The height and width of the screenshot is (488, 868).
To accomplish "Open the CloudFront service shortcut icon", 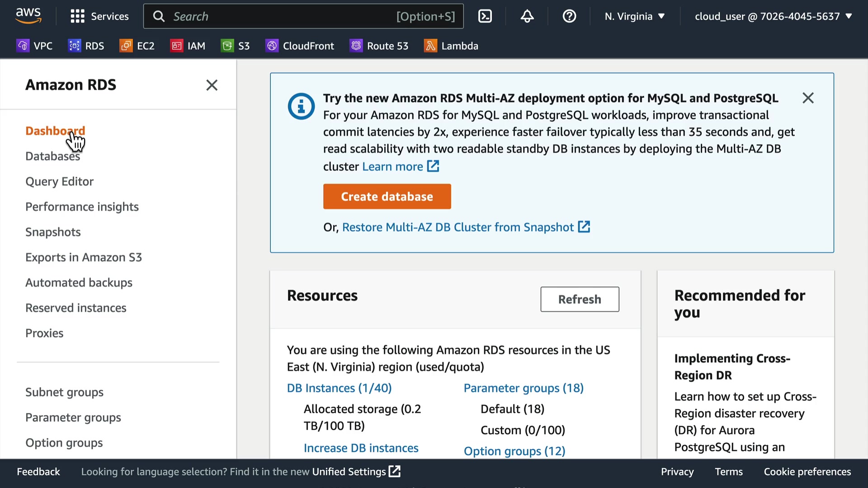I will (272, 46).
